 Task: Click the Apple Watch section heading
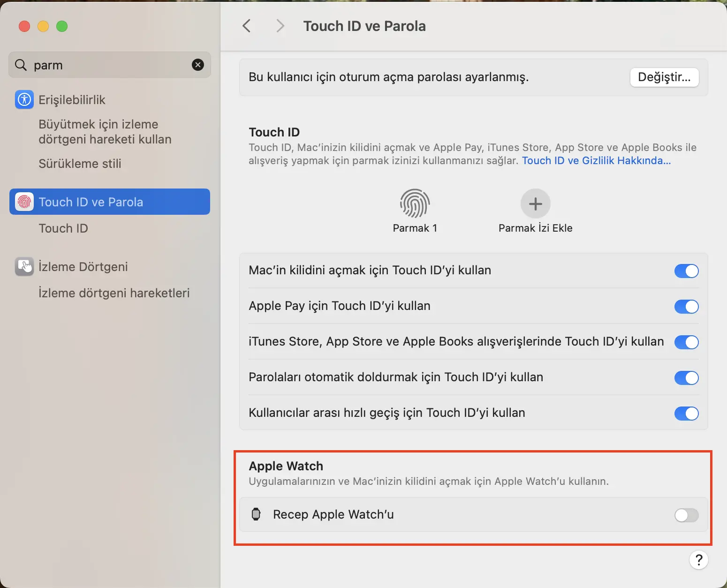286,466
